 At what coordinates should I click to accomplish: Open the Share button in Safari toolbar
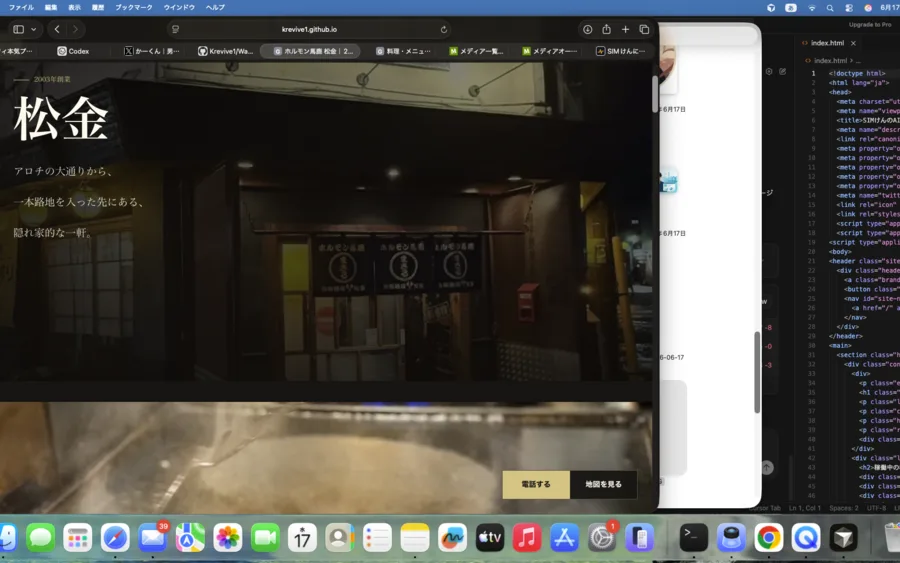click(606, 29)
